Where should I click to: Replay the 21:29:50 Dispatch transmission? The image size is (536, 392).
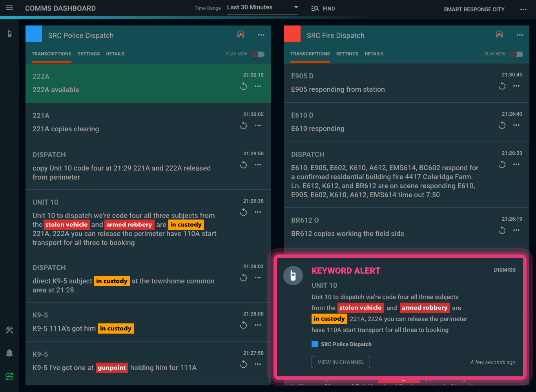click(x=244, y=165)
